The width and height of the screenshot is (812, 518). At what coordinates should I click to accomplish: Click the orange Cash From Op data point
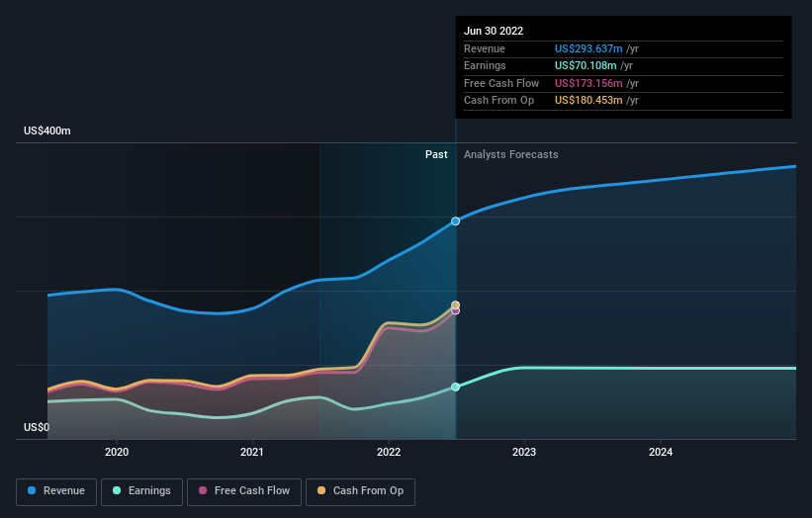(455, 304)
